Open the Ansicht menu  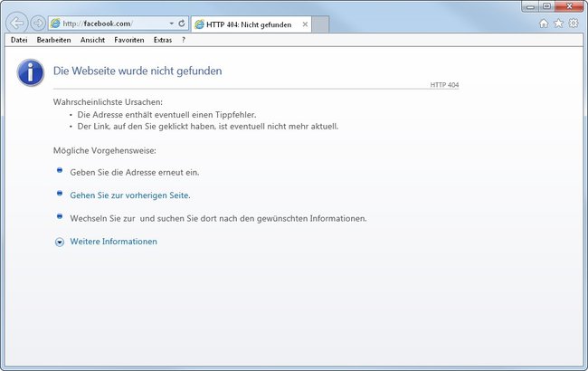92,40
